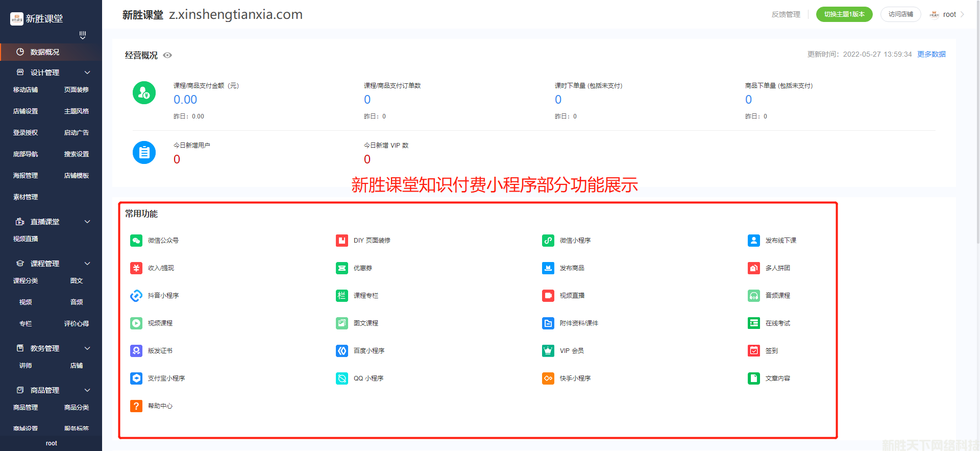Click the green 切换主题1版本 button
980x451 pixels.
[844, 14]
